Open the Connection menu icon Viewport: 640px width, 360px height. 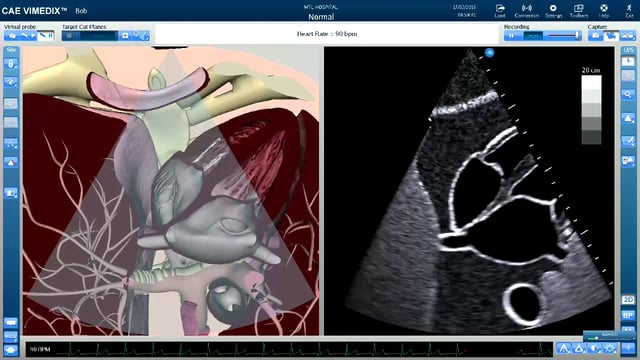pyautogui.click(x=527, y=11)
